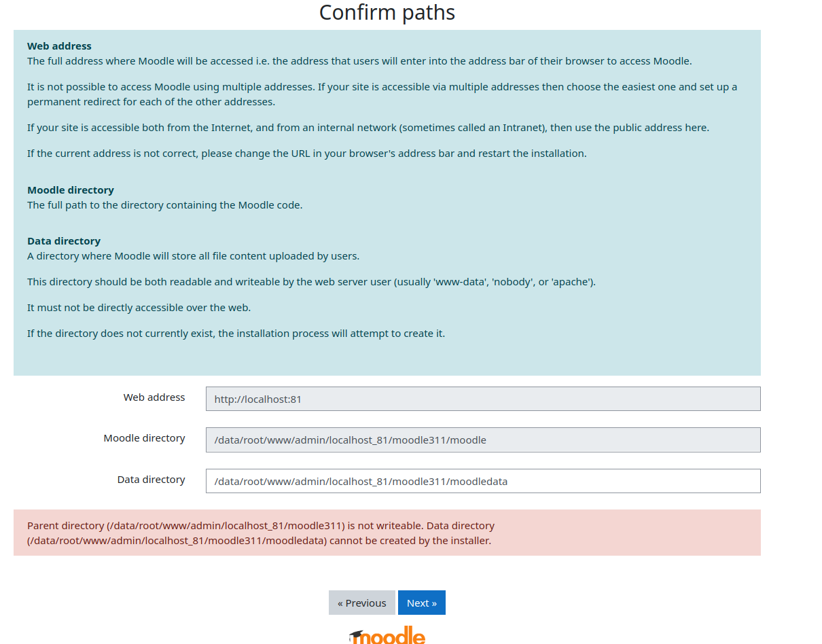Focus the Web address input field
822x644 pixels.
click(x=482, y=399)
